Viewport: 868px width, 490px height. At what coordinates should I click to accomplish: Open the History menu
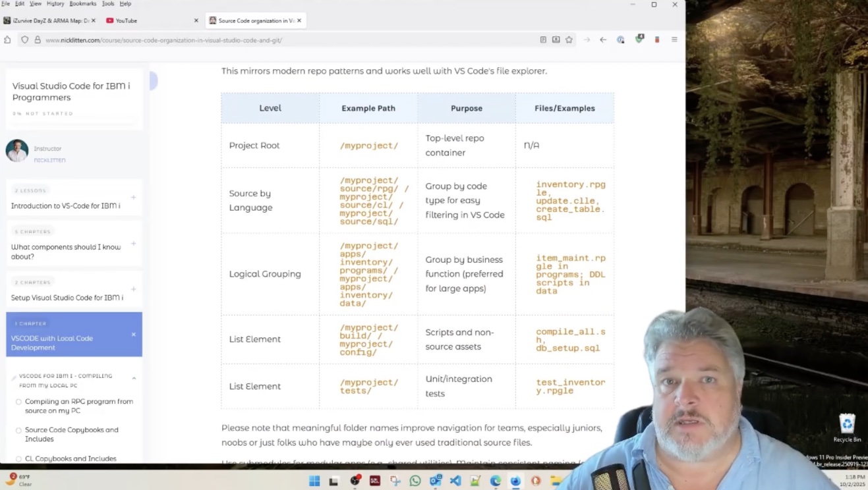55,4
